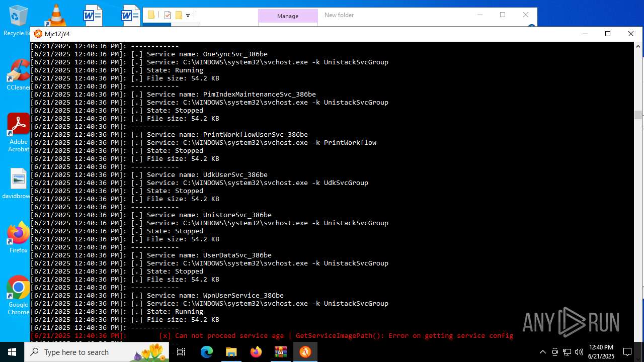Minimize the New folder Explorer window
Screen dimensions: 644x362
click(479, 15)
